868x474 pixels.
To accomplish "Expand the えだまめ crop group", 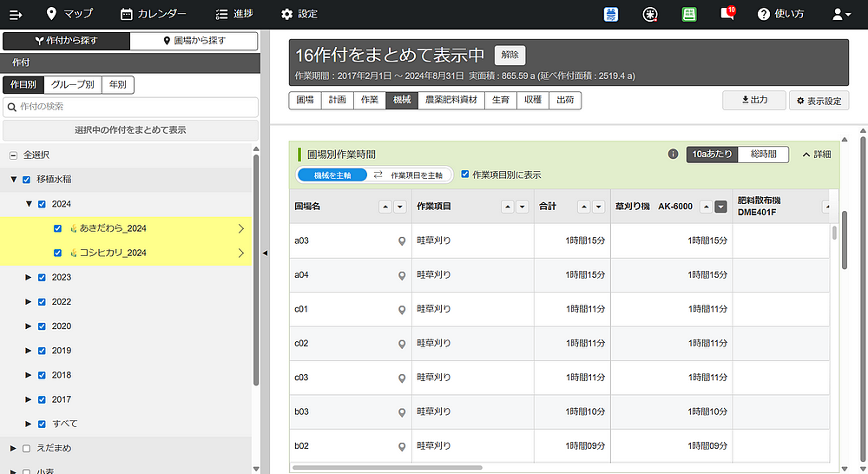I will pos(13,449).
